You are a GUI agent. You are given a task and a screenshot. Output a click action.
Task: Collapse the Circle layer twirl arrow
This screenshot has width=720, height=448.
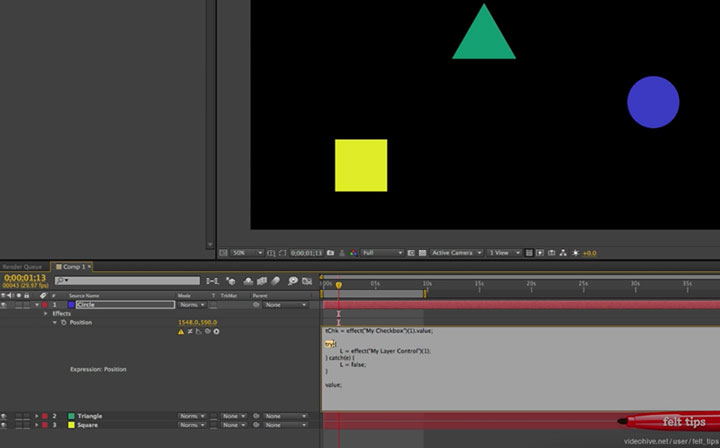click(37, 305)
